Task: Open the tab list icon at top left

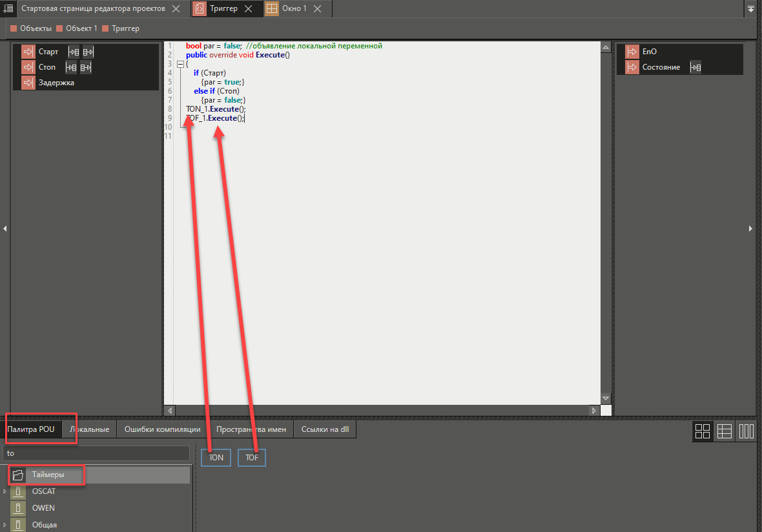Action: pos(8,8)
